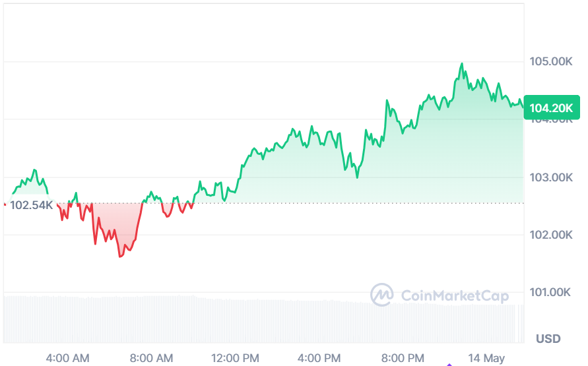The width and height of the screenshot is (588, 366).
Task: Select the 4:00 PM time axis label
Action: tap(319, 358)
